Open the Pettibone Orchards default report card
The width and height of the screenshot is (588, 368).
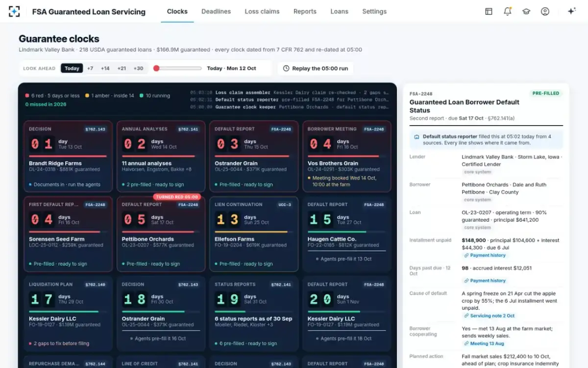pos(161,234)
